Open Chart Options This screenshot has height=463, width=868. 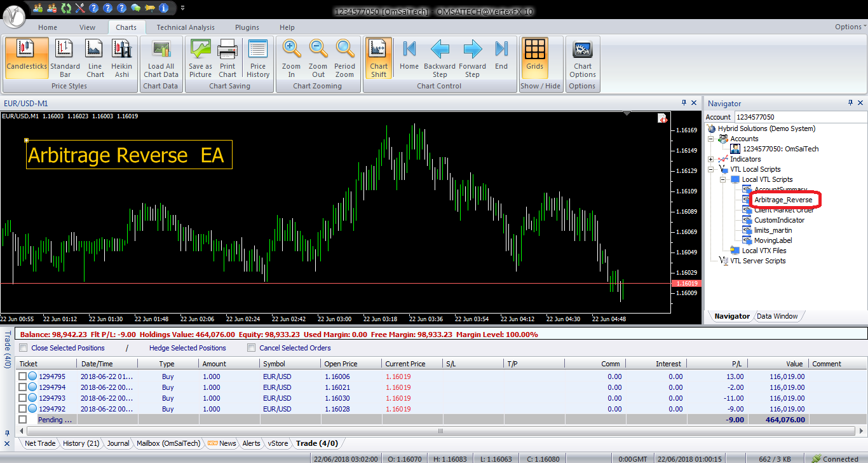coord(583,58)
